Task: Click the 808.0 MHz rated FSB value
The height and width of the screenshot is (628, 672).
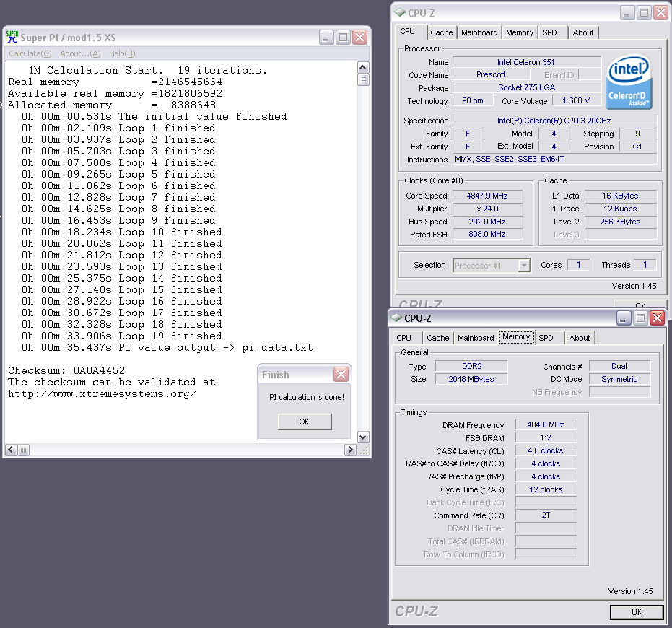Action: pyautogui.click(x=487, y=234)
